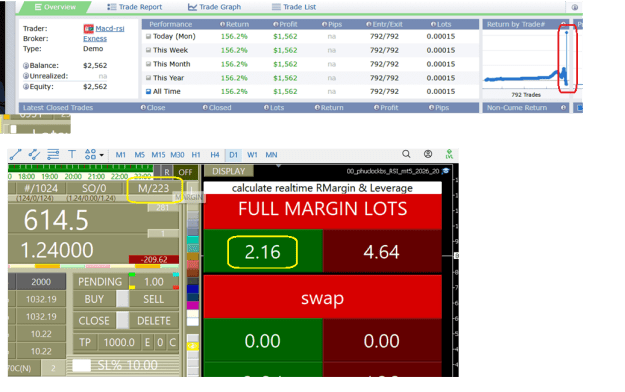Follow the Exness broker link
625x392 pixels.
click(95, 39)
